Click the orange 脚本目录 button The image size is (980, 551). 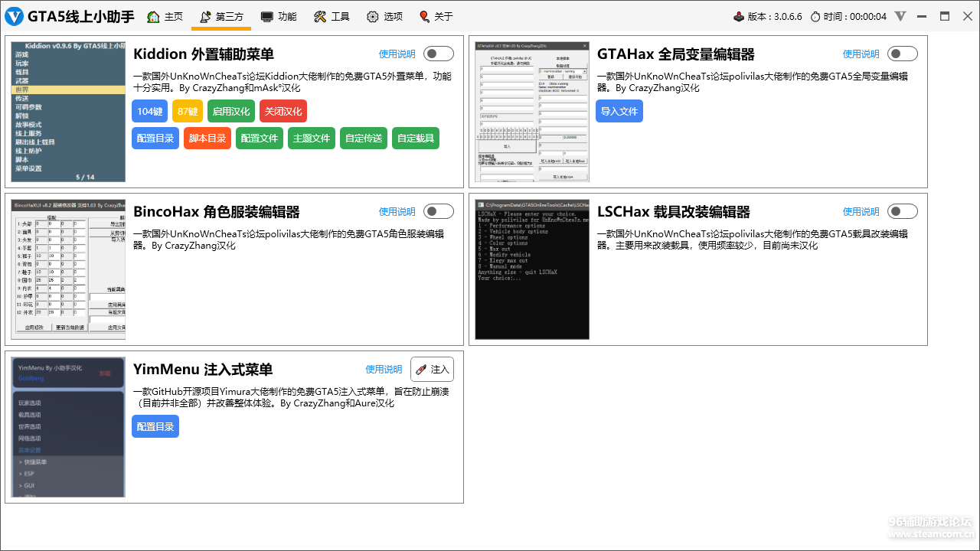tap(207, 138)
